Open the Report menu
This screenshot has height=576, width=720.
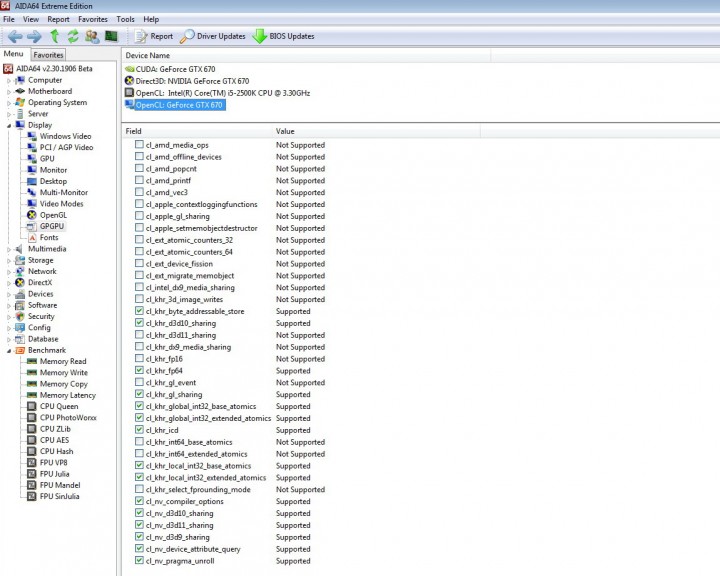[58, 19]
